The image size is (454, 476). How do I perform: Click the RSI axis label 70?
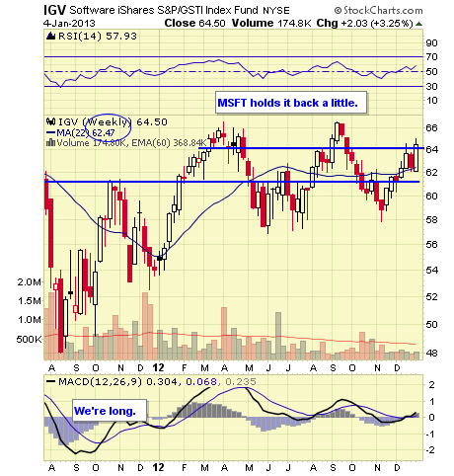[x=431, y=57]
